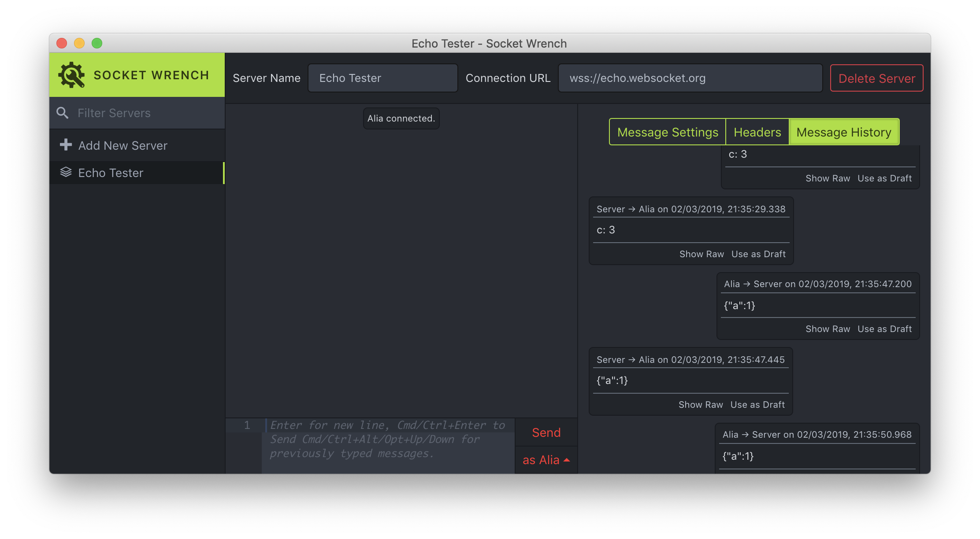Click the Connection URL input field
980x539 pixels.
[690, 78]
